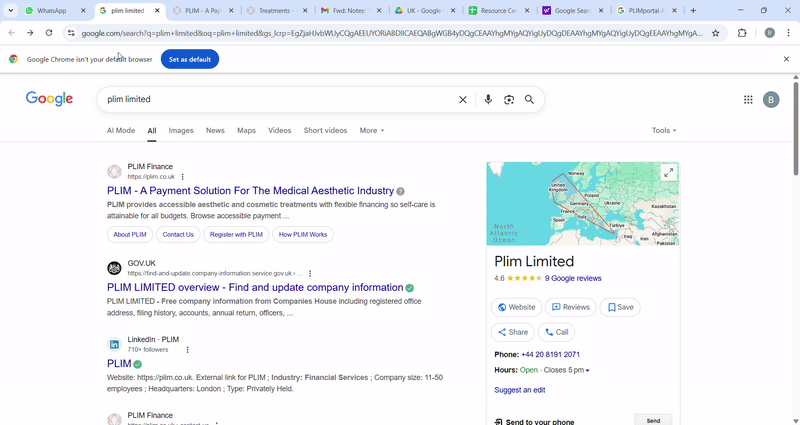Image resolution: width=800 pixels, height=425 pixels.
Task: Open options for PLIM Finance result
Action: 183,177
